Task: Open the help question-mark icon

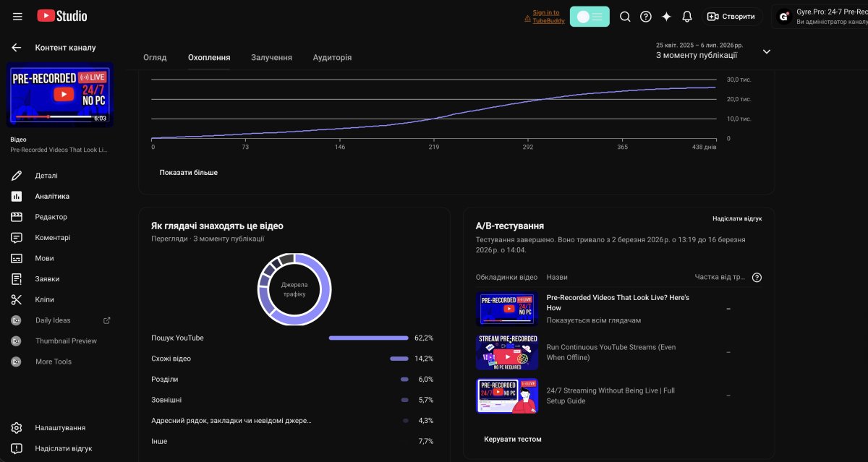Action: click(x=646, y=16)
